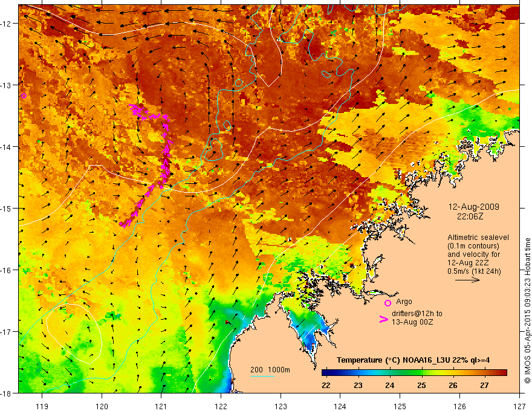532x411 pixels.
Task: Click the 'Altimetric sealevel' legend text
Action: [x=478, y=238]
